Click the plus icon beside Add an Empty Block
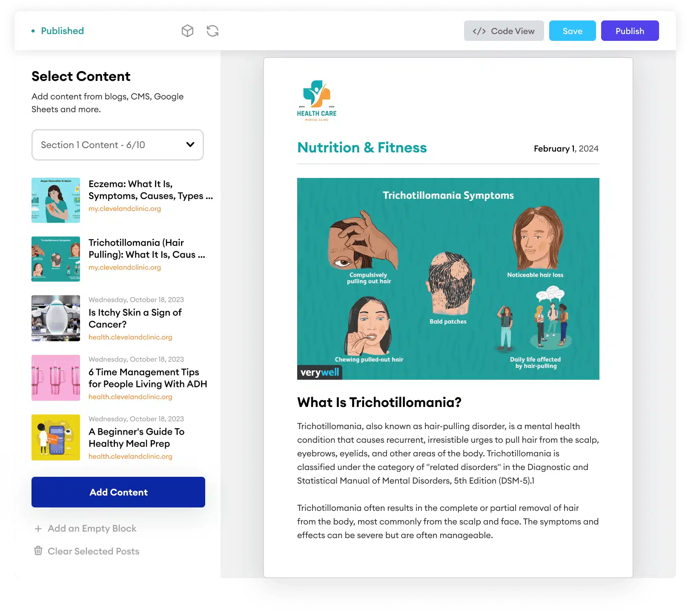688x616 pixels. [38, 529]
